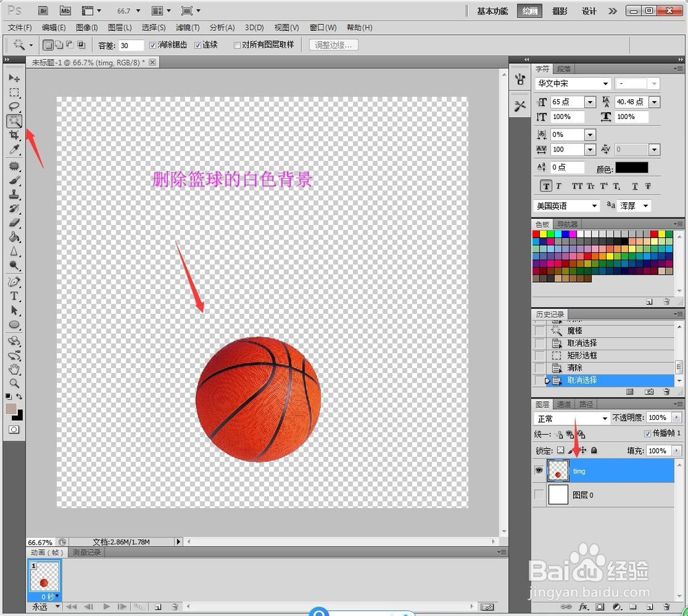
Task: Pick the Lasso tool
Action: click(14, 106)
